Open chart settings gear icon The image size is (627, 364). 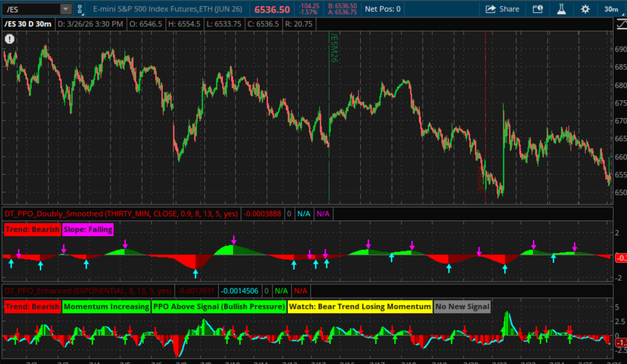pos(585,9)
